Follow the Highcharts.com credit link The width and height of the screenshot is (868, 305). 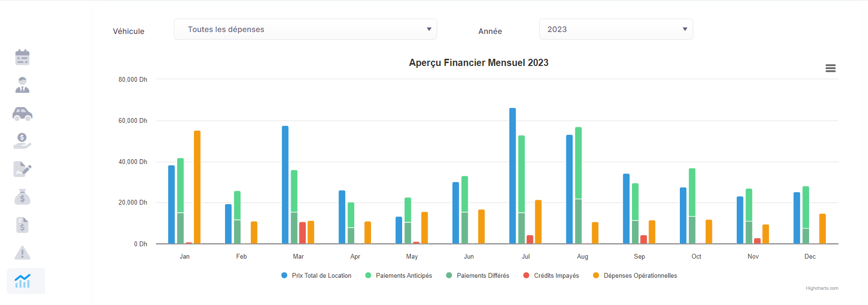click(x=822, y=288)
